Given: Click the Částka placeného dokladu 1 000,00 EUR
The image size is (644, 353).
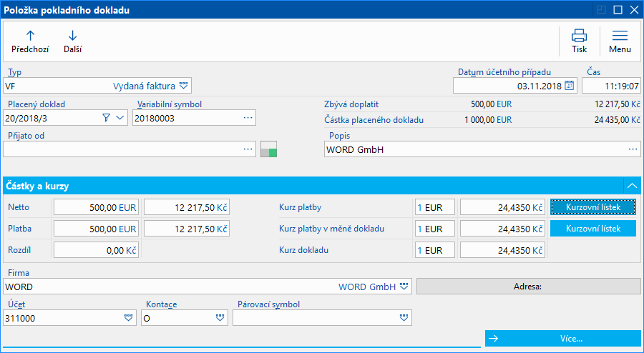Looking at the screenshot, I should click(488, 121).
